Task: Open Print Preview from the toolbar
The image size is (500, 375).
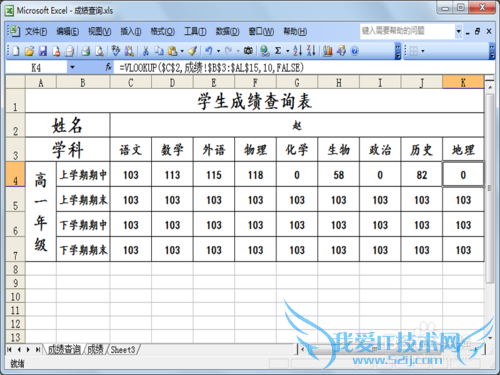Action: click(x=99, y=51)
